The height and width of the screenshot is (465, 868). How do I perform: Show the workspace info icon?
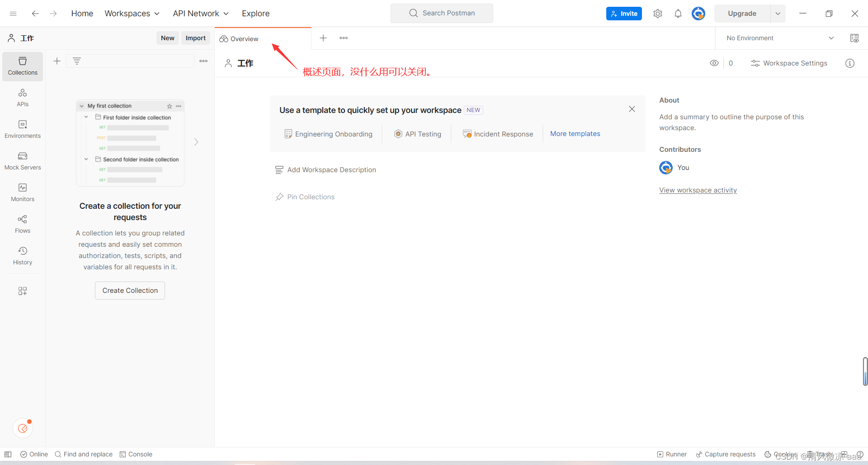pos(850,63)
